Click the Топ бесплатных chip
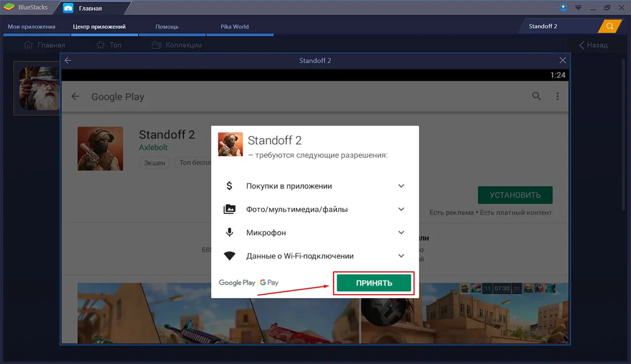The width and height of the screenshot is (631, 364). tap(193, 163)
